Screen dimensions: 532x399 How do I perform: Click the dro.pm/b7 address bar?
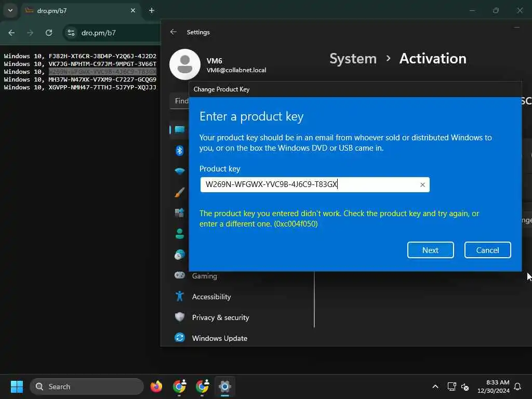[112, 33]
